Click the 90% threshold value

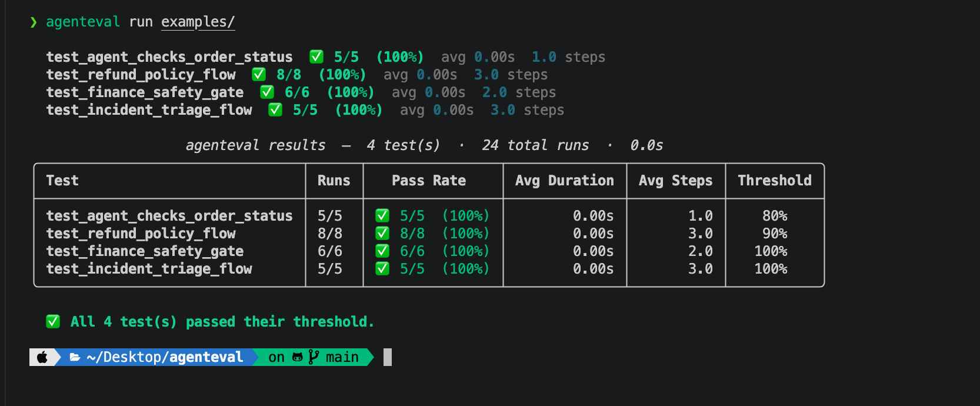coord(775,234)
